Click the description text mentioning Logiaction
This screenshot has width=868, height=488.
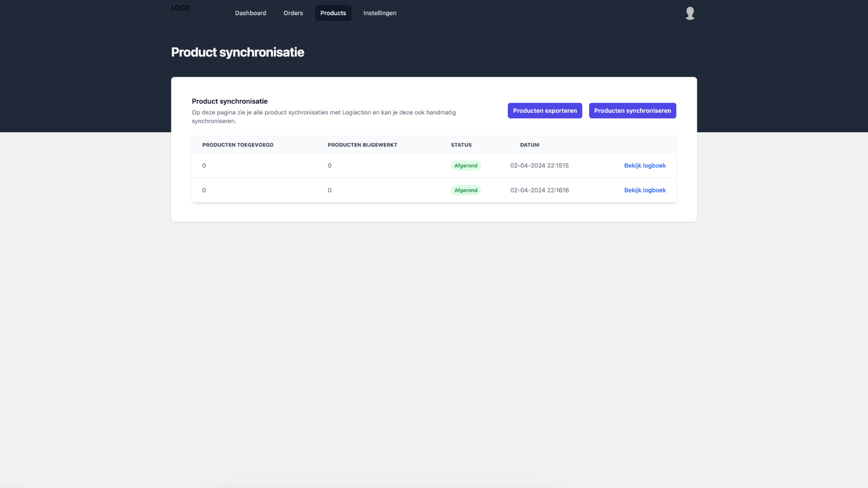click(324, 117)
